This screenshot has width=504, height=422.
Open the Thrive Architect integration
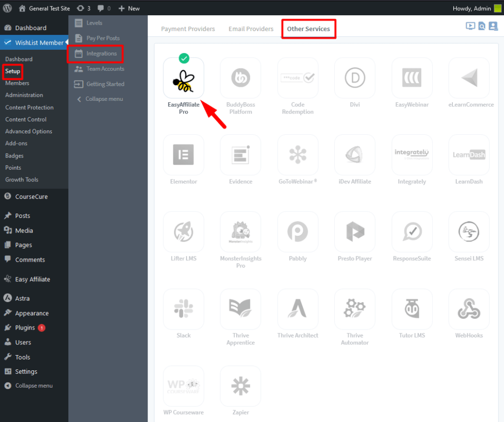click(x=298, y=309)
